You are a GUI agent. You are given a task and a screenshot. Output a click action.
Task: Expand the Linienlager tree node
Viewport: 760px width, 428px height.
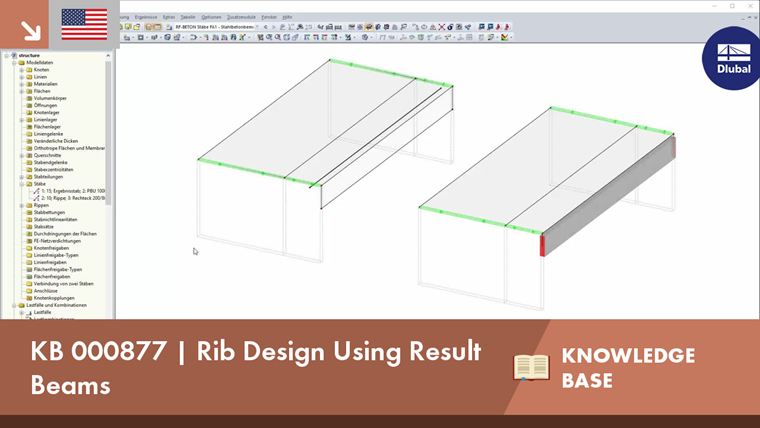click(x=21, y=120)
